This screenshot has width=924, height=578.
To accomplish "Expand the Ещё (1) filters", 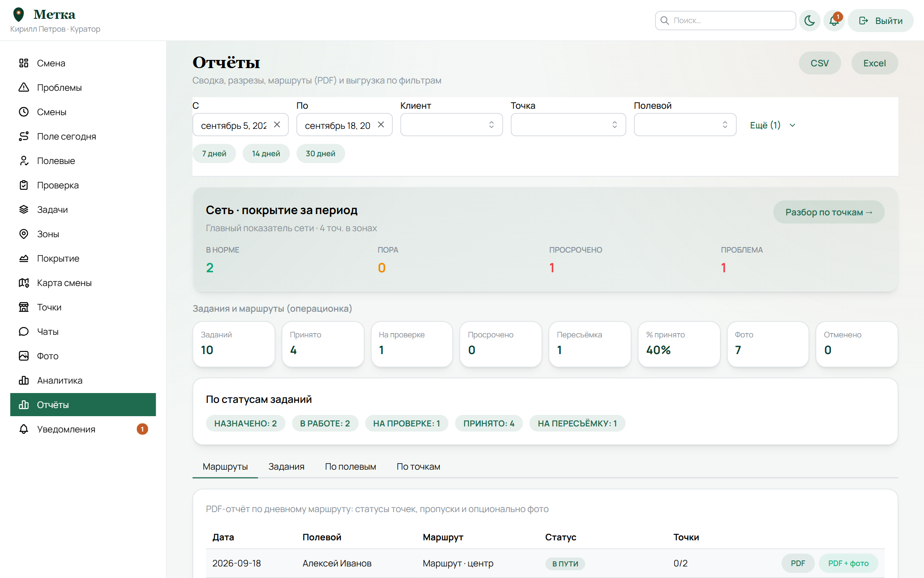I will click(773, 125).
